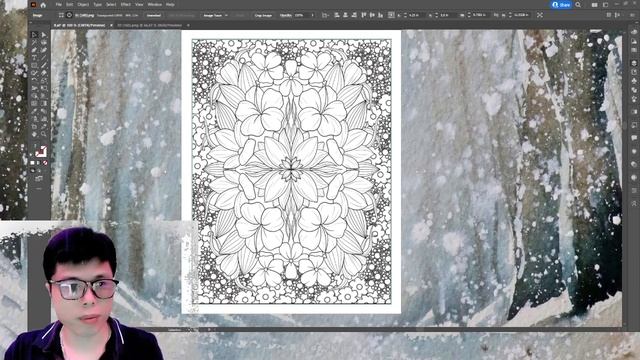This screenshot has width=640, height=360.
Task: Click the Y position value field
Action: (447, 15)
